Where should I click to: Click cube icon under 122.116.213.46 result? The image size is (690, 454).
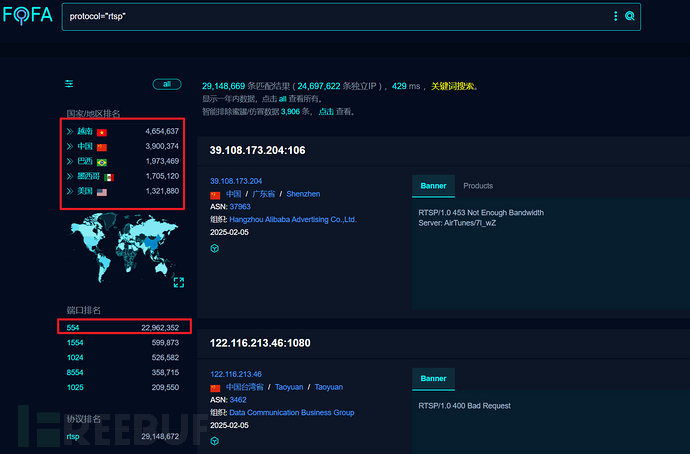[214, 441]
